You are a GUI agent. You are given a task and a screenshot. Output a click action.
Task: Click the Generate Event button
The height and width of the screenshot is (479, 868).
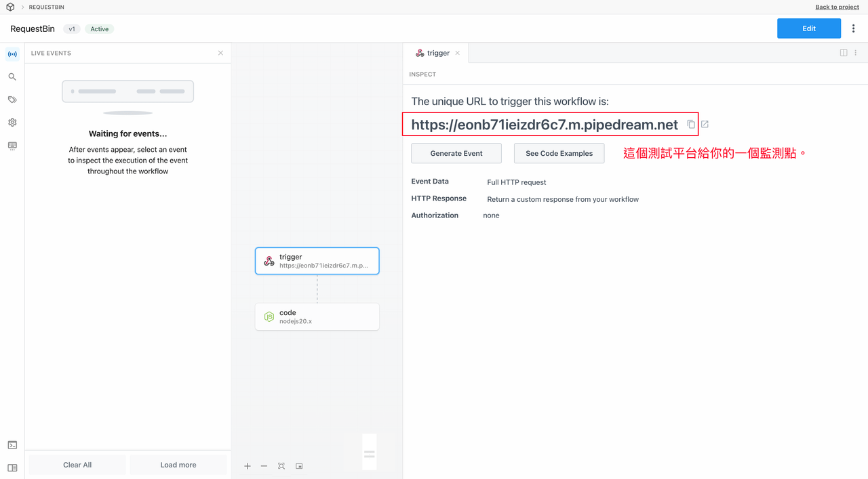coord(456,153)
